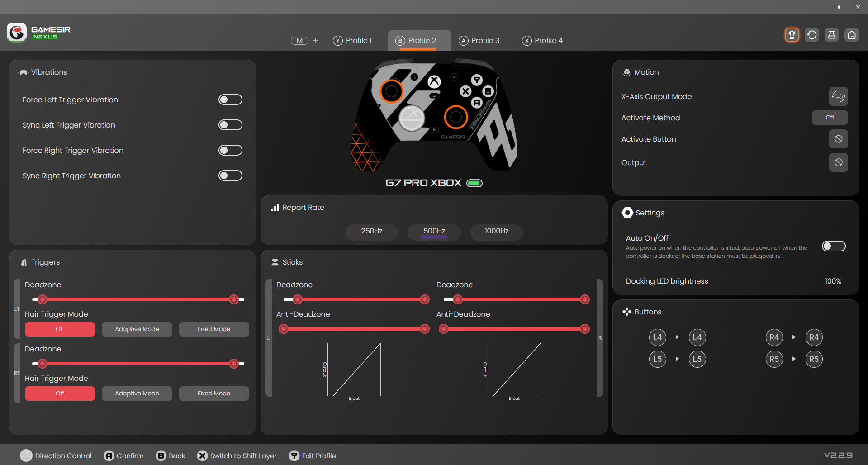Click Switch to Shift Layer hint
Viewport: 868px width, 465px height.
[237, 456]
